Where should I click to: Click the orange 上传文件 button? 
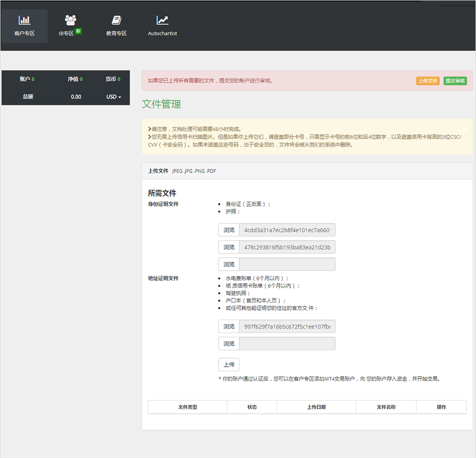[x=427, y=81]
